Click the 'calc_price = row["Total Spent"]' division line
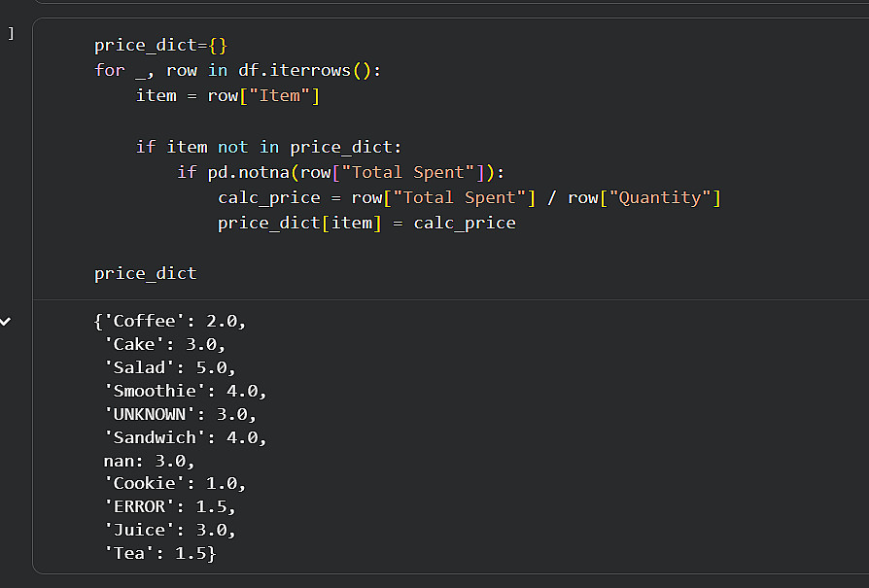Screen dimensions: 869x588 point(469,198)
